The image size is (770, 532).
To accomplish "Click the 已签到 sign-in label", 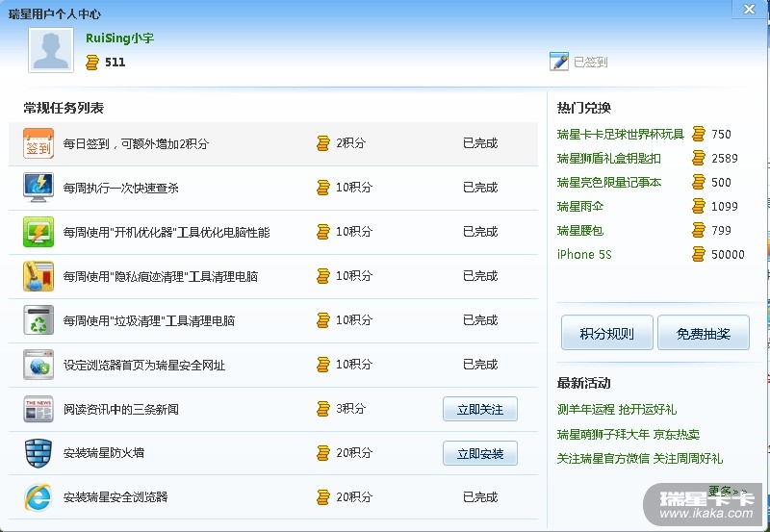I will point(591,62).
